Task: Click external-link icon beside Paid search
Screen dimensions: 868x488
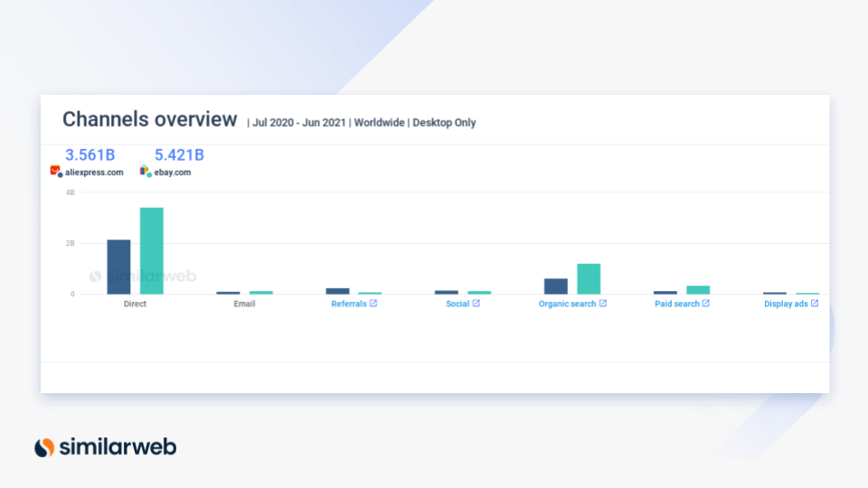Action: (706, 304)
